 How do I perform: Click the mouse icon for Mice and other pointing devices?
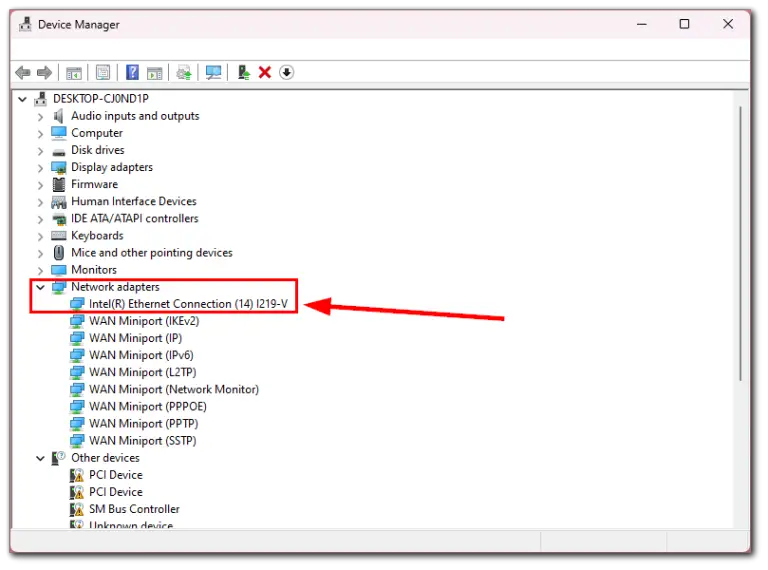coord(59,253)
